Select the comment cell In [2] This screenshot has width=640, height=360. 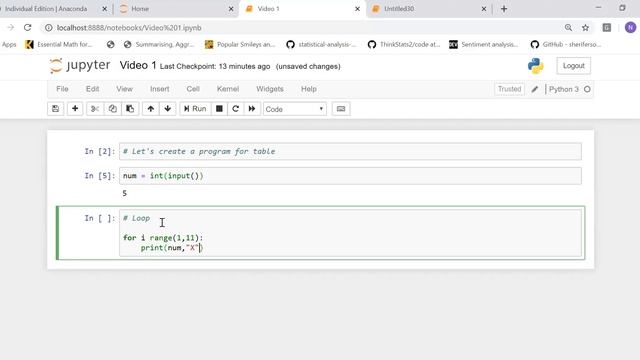tap(350, 151)
